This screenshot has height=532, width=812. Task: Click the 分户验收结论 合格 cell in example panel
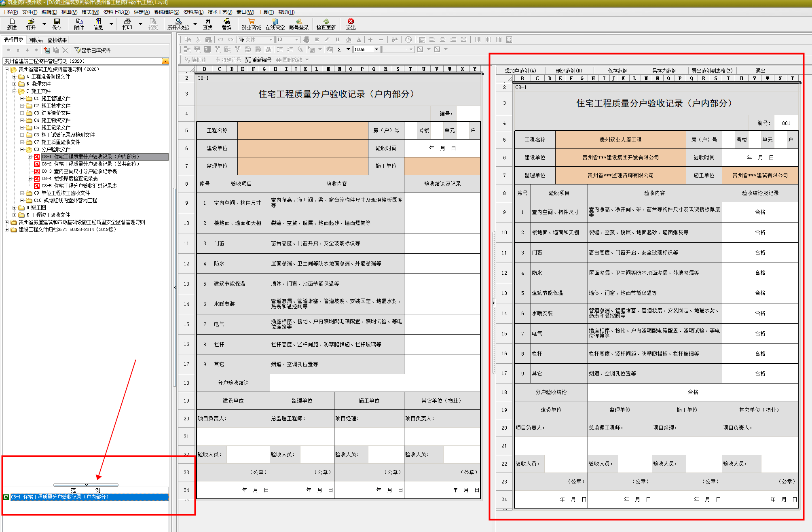click(x=693, y=392)
